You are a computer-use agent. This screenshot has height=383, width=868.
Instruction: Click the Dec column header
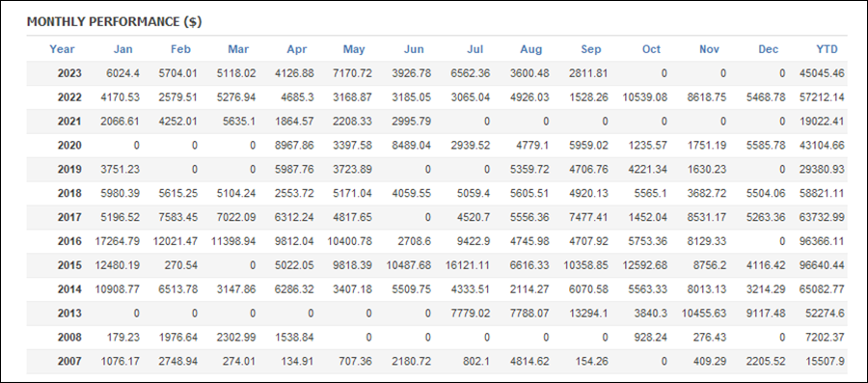(769, 49)
